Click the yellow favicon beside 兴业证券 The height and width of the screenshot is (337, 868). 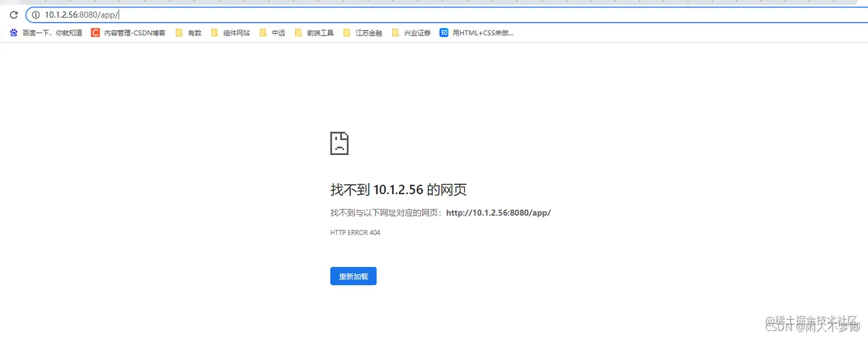(x=395, y=33)
